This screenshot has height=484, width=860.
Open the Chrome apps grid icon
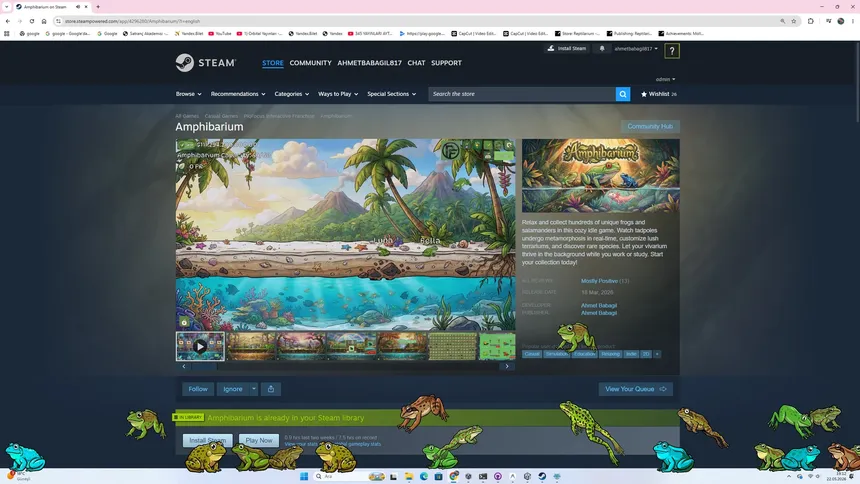click(7, 33)
